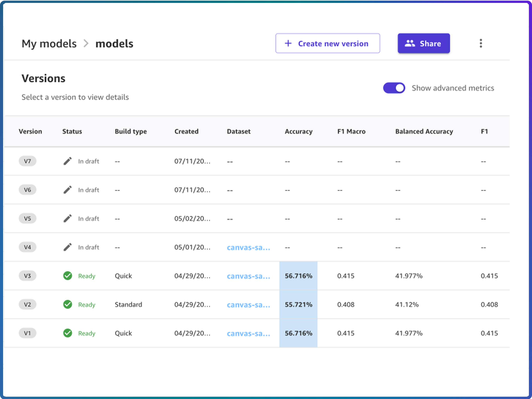Click the three-dot more options icon

point(481,44)
